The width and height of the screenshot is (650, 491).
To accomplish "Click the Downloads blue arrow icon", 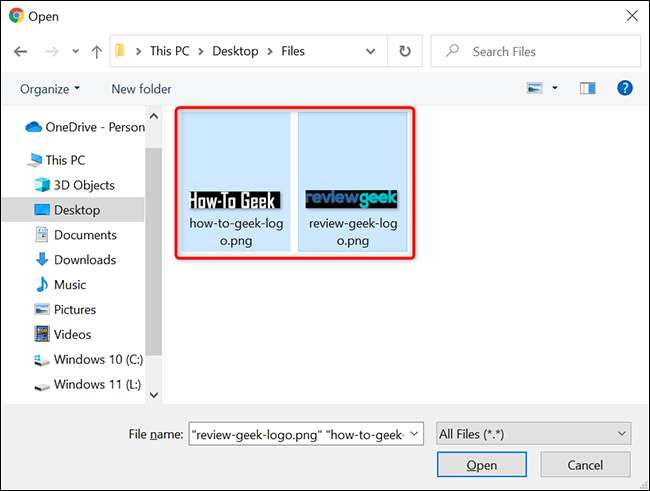I will click(42, 259).
